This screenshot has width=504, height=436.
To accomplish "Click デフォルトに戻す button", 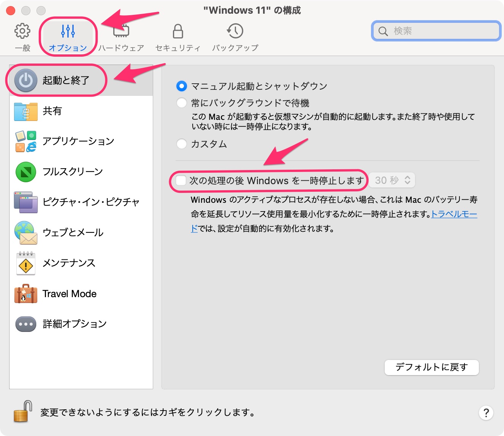I will click(x=431, y=367).
